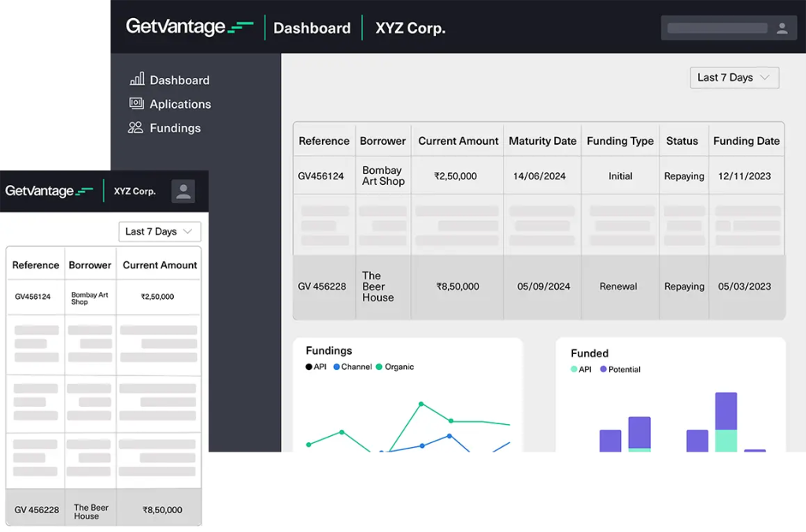Screen dimensions: 806x532
Task: Click maturity date 05/09/2024
Action: (x=543, y=286)
